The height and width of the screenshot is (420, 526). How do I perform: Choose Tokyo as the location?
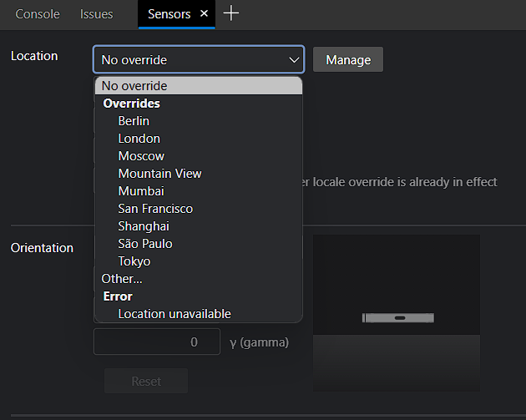point(134,261)
